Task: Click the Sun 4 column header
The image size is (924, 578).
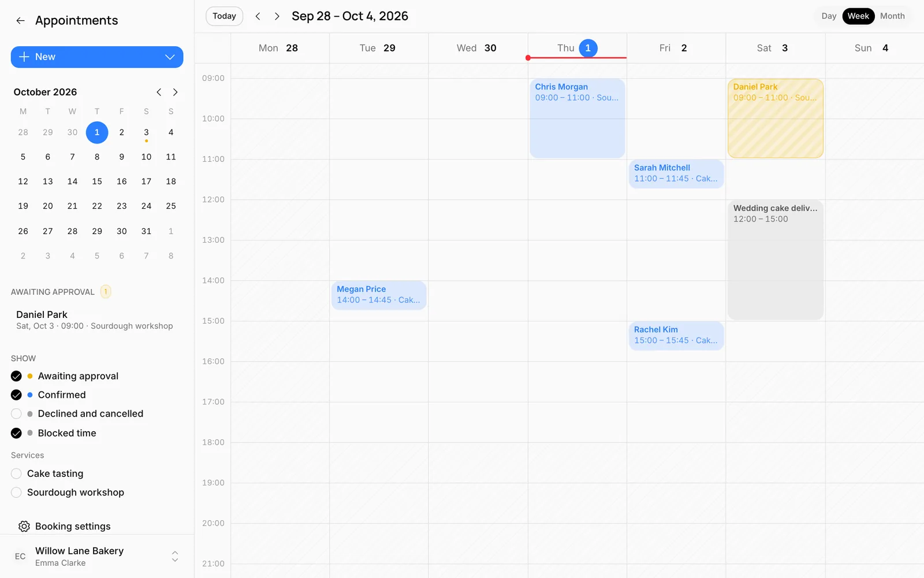Action: [x=874, y=48]
